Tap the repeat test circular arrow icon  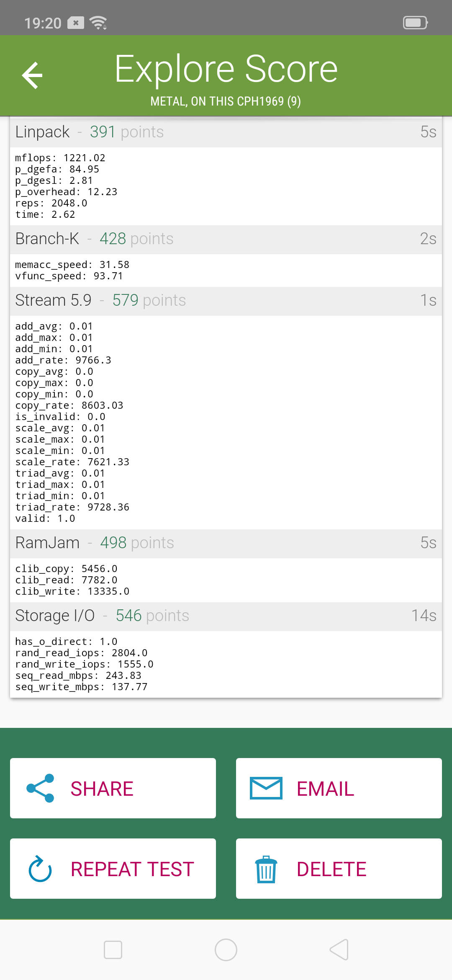coord(40,869)
